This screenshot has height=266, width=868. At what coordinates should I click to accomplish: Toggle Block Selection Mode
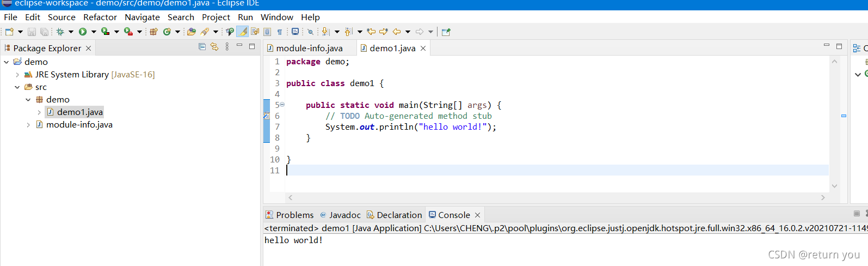267,32
